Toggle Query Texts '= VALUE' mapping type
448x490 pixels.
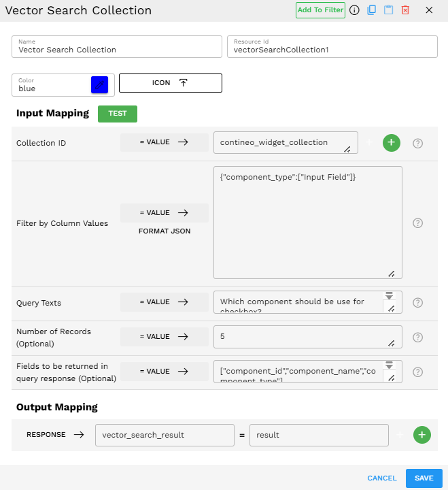coord(164,303)
